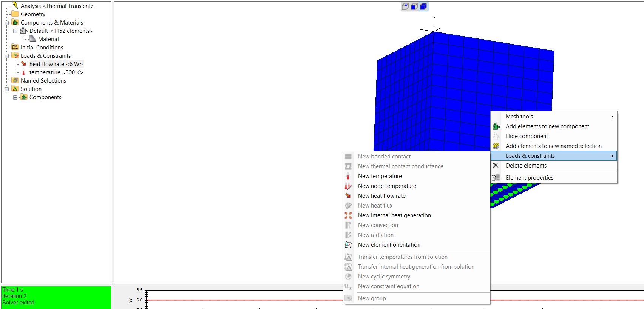Click the Solution folder icon
The width and height of the screenshot is (644, 309).
pyautogui.click(x=15, y=89)
